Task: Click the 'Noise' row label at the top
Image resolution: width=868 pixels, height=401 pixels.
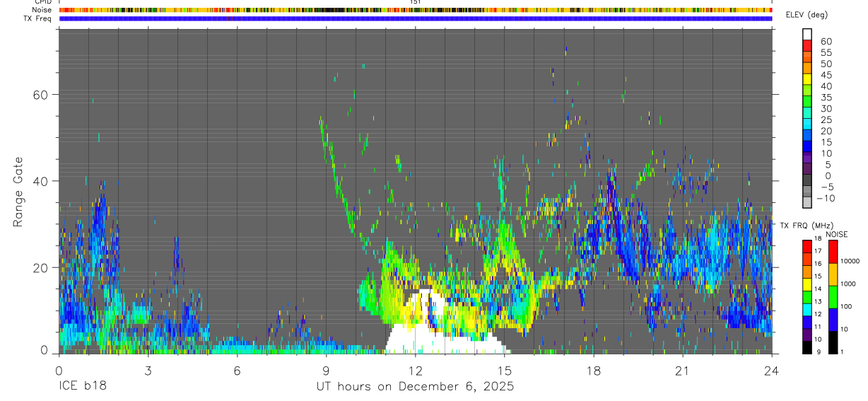Action: 42,10
